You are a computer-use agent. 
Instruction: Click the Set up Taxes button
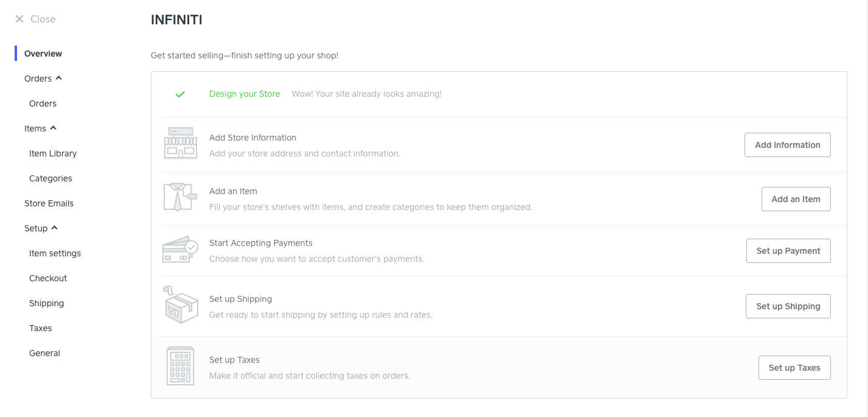(794, 367)
